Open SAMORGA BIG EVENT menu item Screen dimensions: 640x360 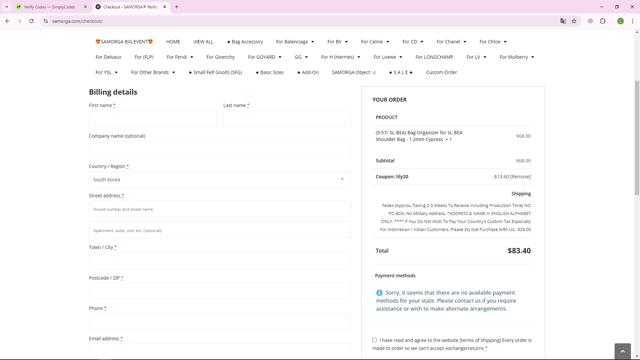click(x=124, y=42)
